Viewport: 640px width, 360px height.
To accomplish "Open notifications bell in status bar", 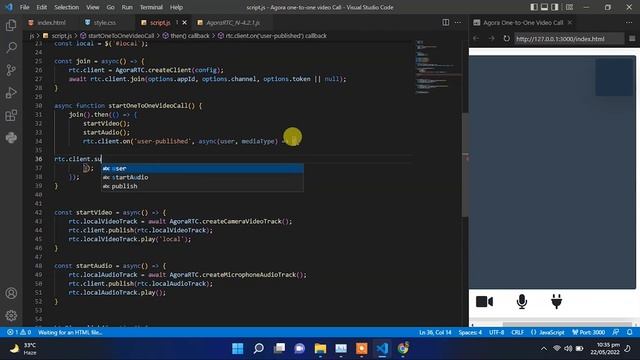I will coord(630,332).
